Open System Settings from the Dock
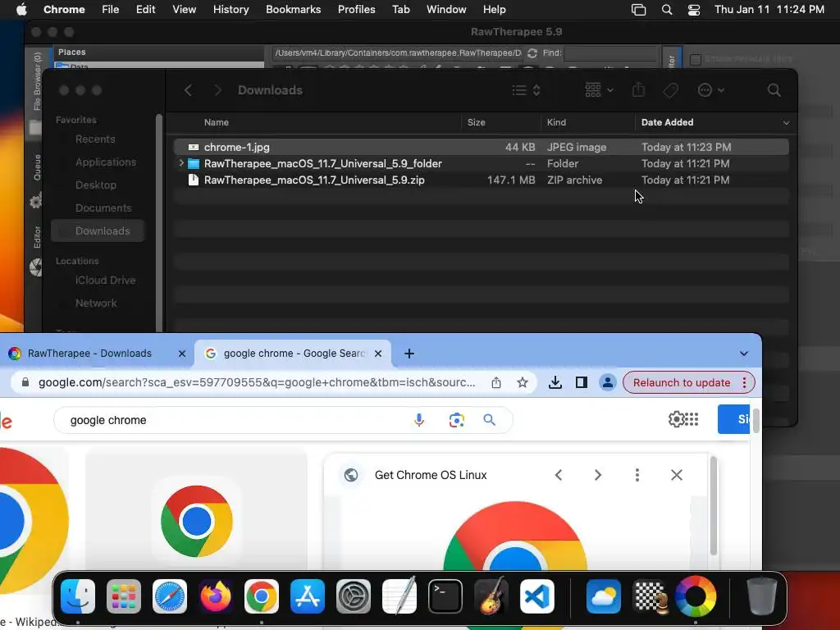This screenshot has width=840, height=630. [x=354, y=596]
